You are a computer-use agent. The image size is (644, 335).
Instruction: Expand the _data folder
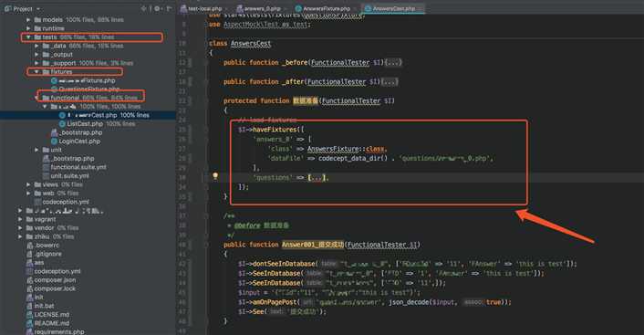[36, 46]
